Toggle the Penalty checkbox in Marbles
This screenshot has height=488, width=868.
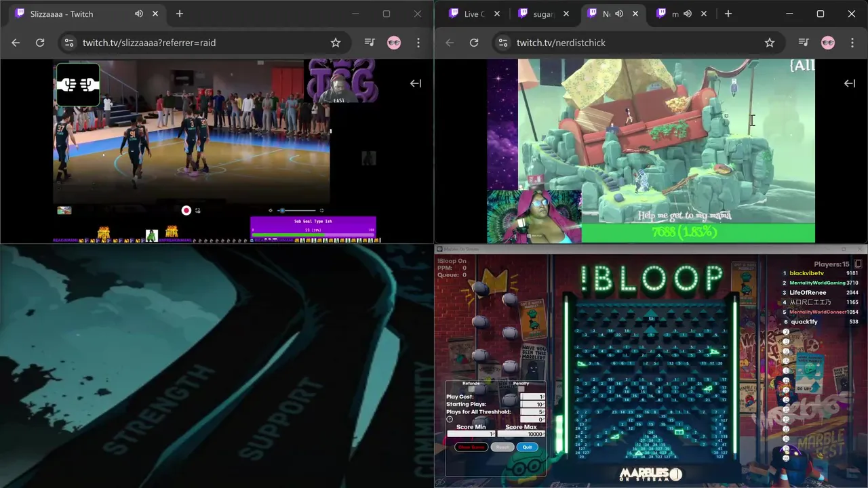(521, 389)
